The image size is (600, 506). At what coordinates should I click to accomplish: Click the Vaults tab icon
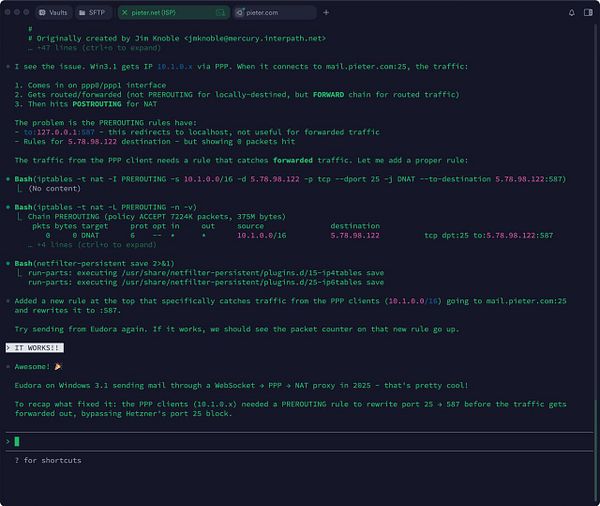tap(42, 13)
